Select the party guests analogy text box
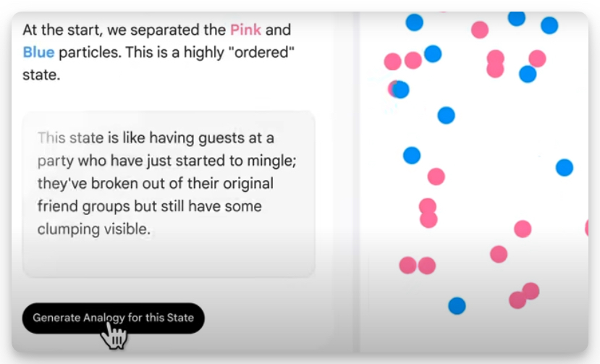600x364 pixels. [169, 193]
